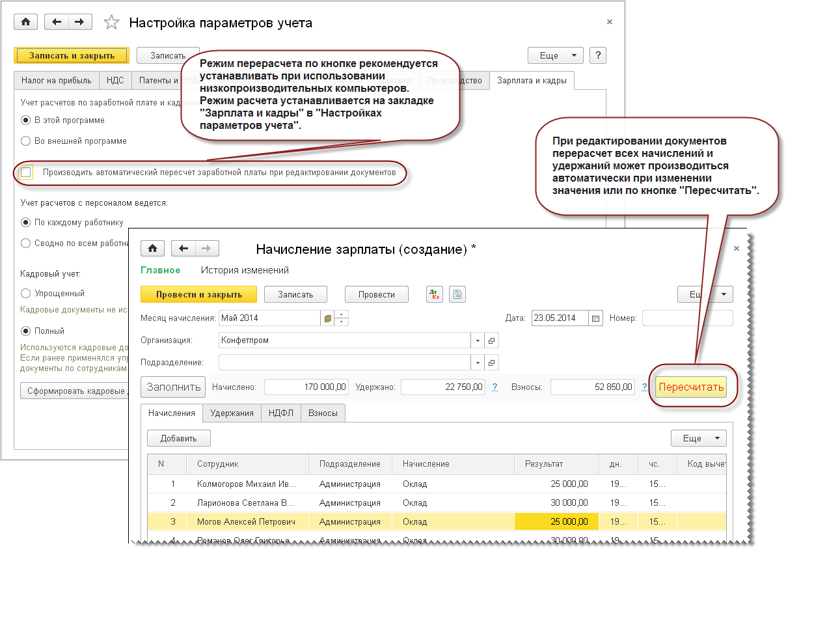
Task: Show Дт/Кт postings for the payroll document
Action: click(x=434, y=294)
